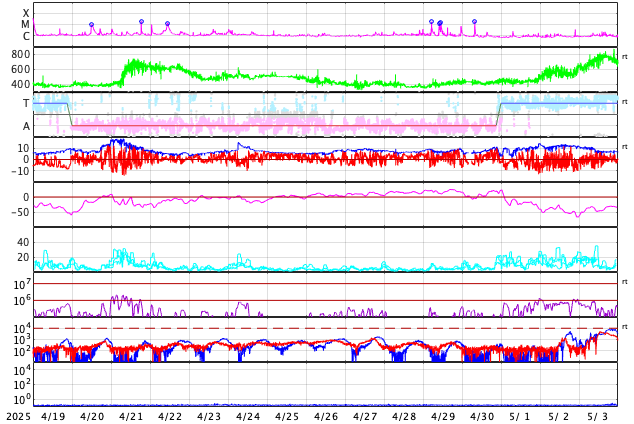Select the 10^0 axis label

click(x=22, y=399)
